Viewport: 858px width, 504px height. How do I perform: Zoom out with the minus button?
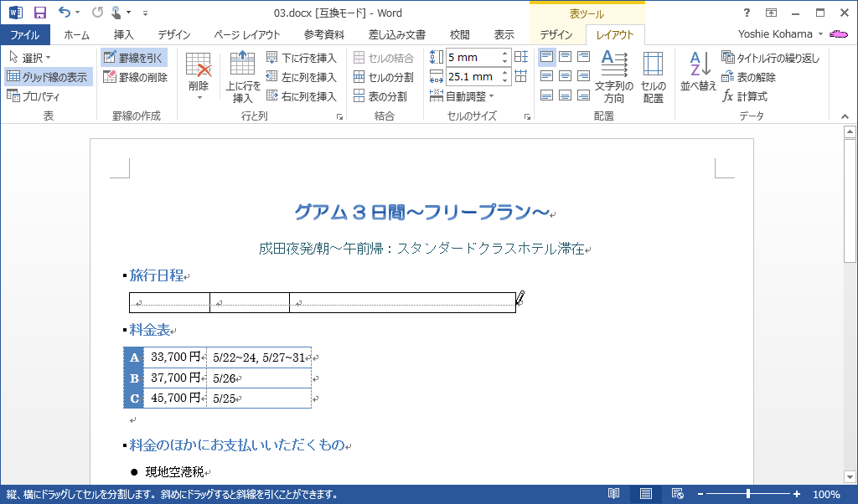point(700,494)
